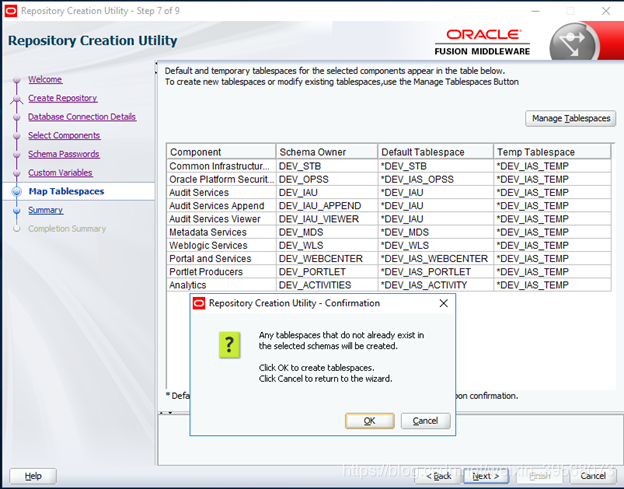Open Database Connection Details step

point(82,117)
